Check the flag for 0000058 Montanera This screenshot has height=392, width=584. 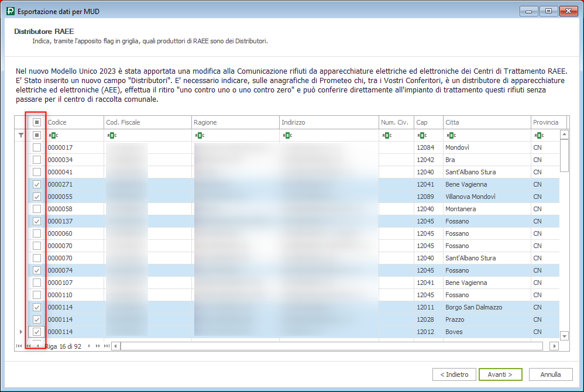click(x=37, y=209)
